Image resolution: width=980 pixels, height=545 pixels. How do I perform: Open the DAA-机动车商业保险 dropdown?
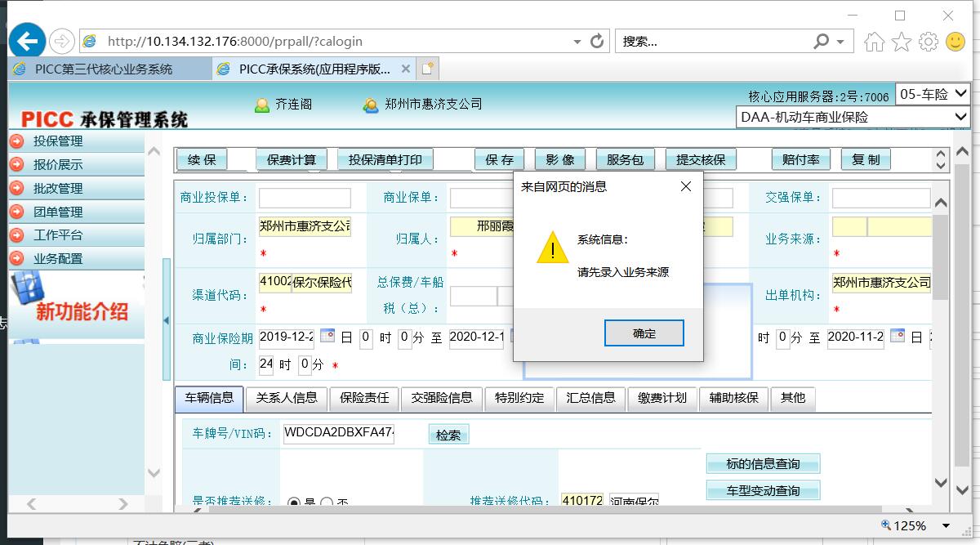coord(853,117)
